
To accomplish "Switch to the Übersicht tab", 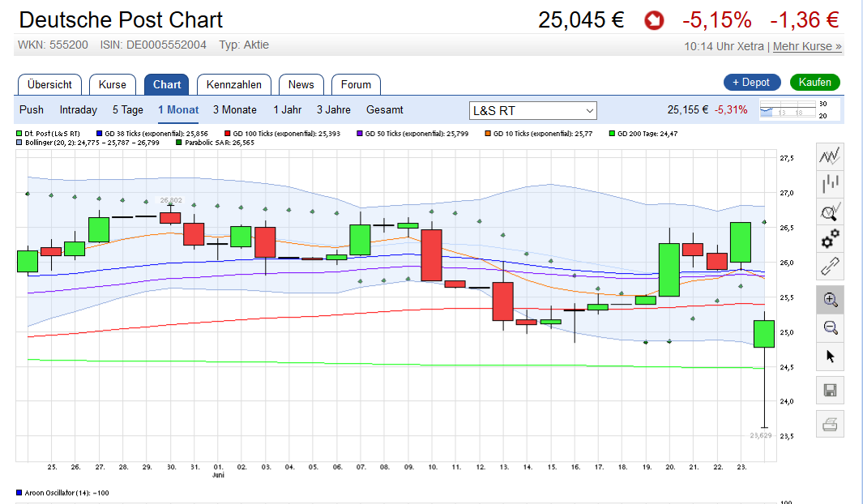I will point(49,85).
